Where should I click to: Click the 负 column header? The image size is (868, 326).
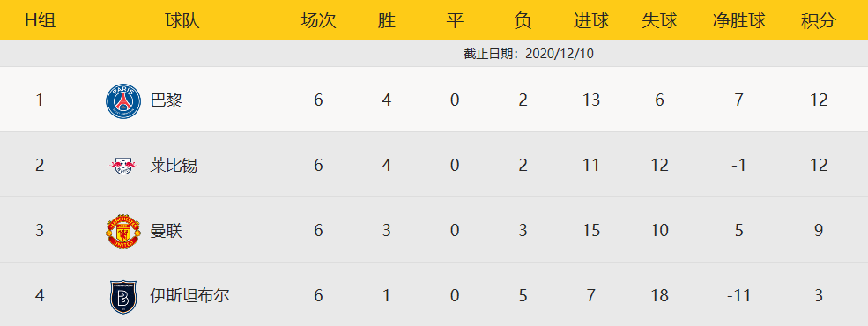(x=523, y=21)
